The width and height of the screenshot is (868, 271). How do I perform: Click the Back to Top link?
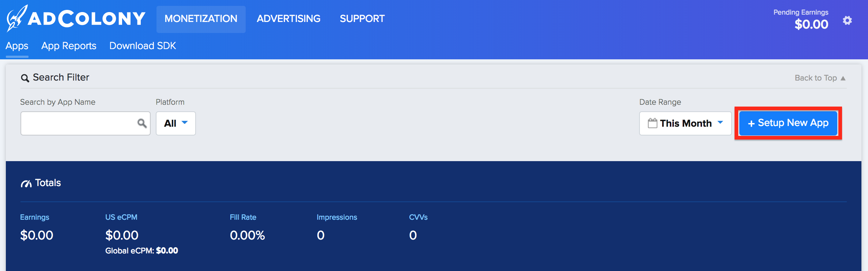[820, 78]
